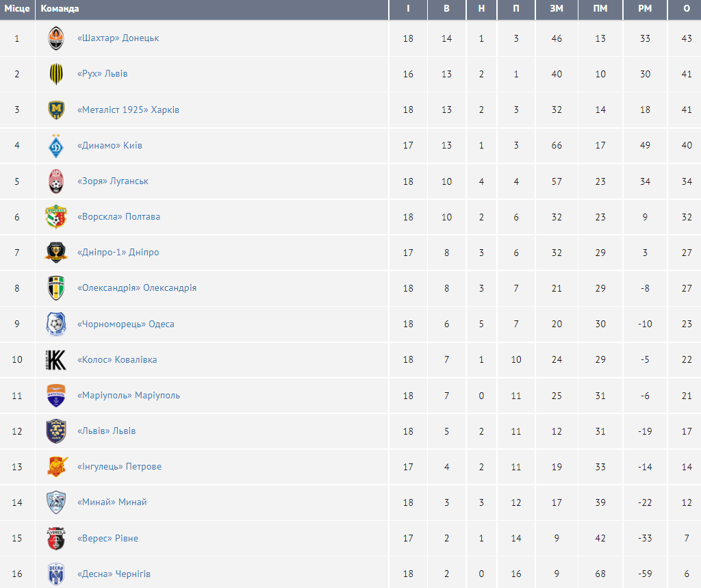Image resolution: width=701 pixels, height=588 pixels.
Task: Open the «Олександрія» Олександрія team link
Action: coord(137,288)
